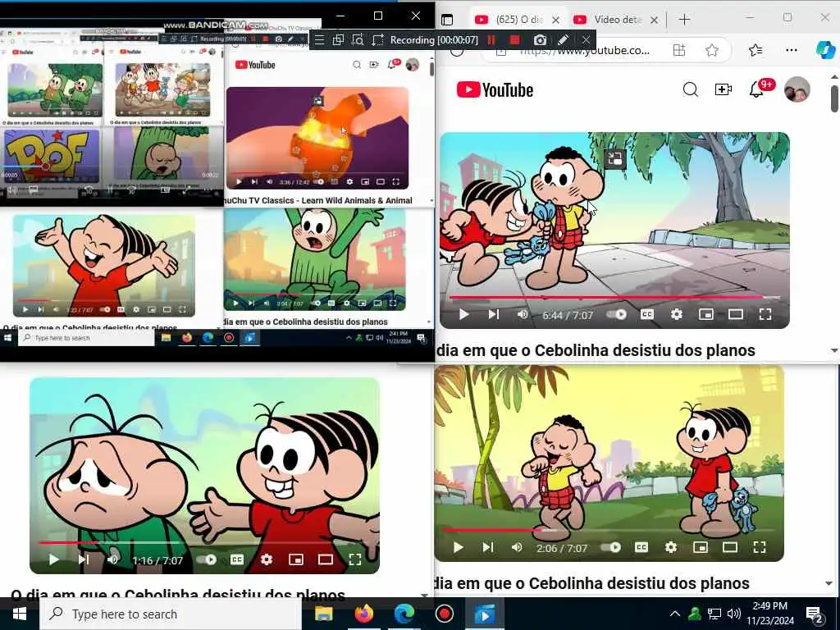Open the Bandicam recorder taskbar icon
This screenshot has width=840, height=630.
(x=444, y=614)
